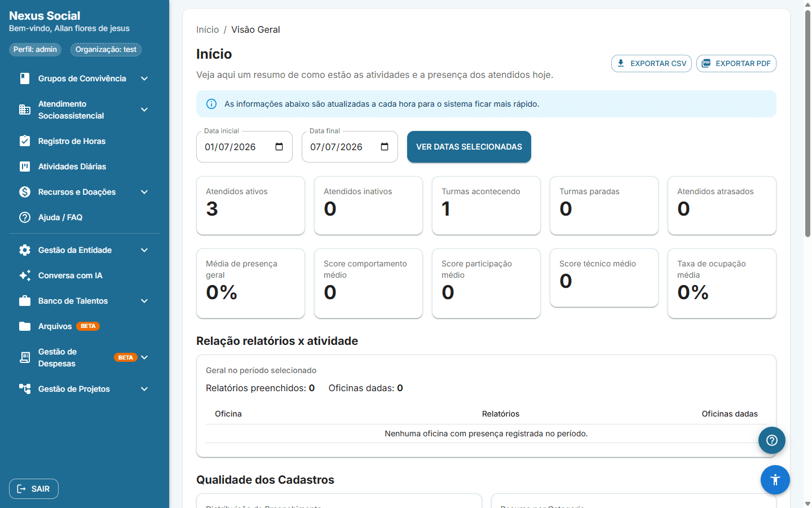Click the Turmas paradas card
This screenshot has height=508, width=812.
tap(604, 205)
